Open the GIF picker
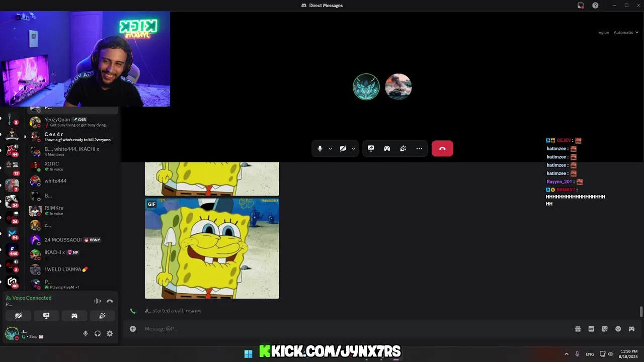Image resolution: width=644 pixels, height=362 pixels. [x=591, y=329]
